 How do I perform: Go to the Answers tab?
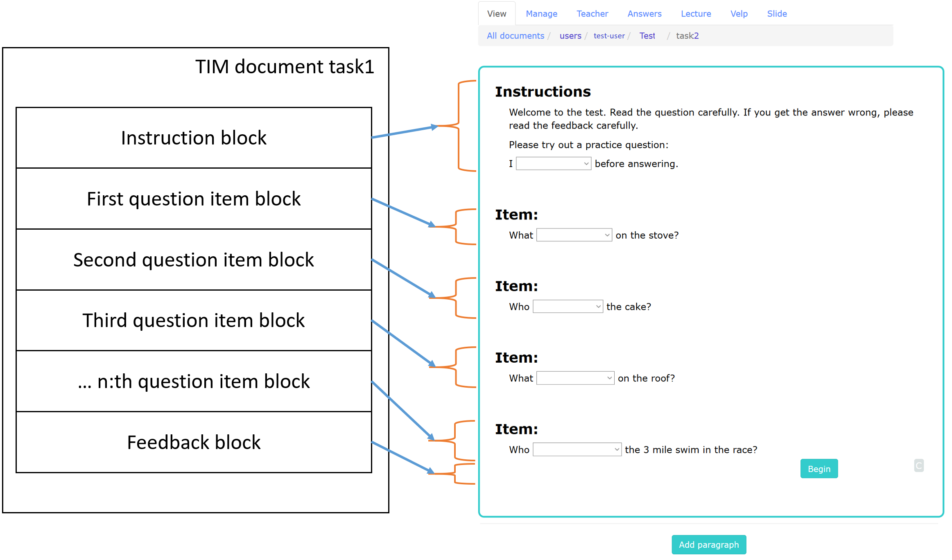644,14
